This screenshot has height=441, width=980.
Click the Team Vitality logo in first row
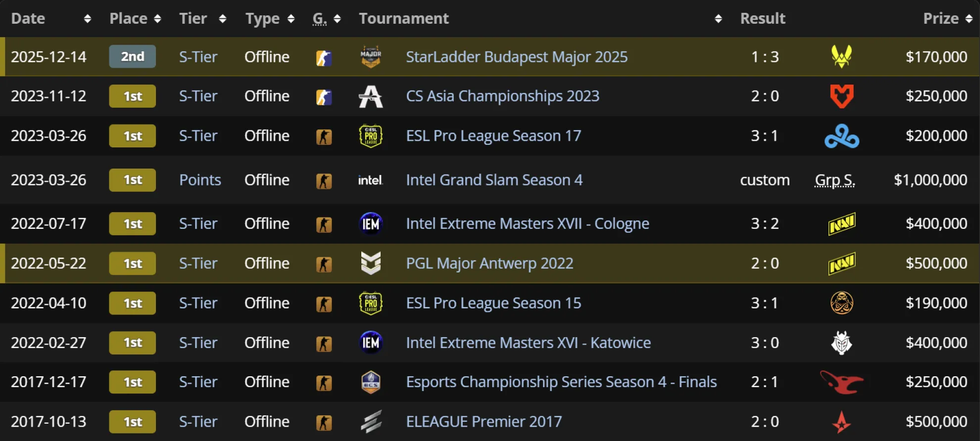click(841, 56)
